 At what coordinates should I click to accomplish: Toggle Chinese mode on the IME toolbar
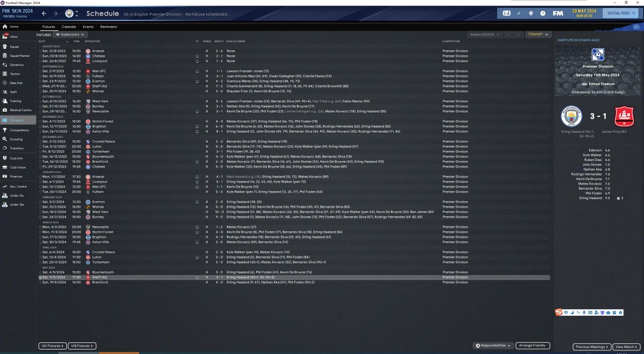[566, 313]
